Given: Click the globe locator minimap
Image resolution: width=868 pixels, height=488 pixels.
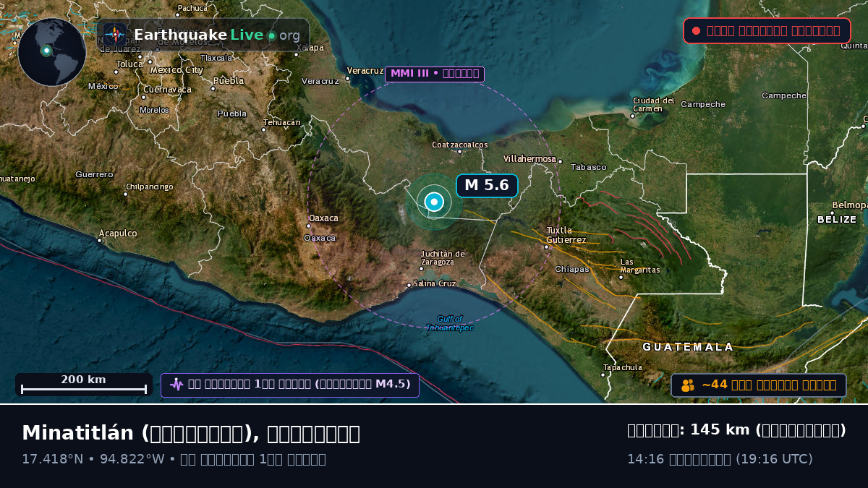Looking at the screenshot, I should pos(52,52).
